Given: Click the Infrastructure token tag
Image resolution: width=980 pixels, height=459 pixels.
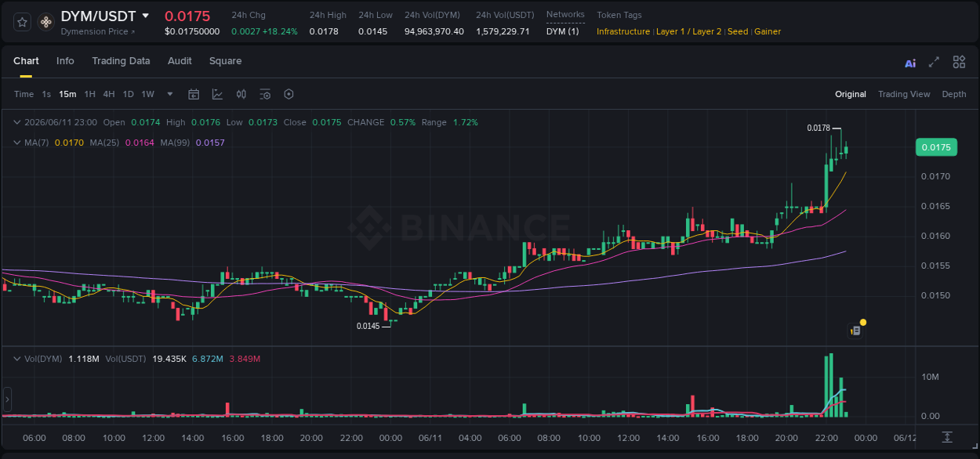Looking at the screenshot, I should 623,31.
